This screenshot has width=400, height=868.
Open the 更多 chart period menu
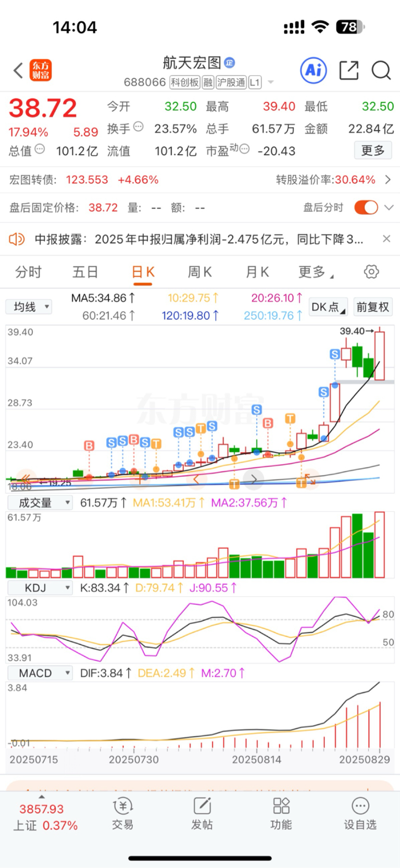(x=316, y=272)
